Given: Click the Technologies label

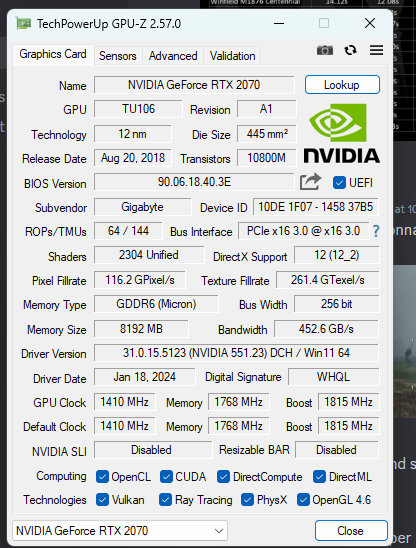Looking at the screenshot, I should (55, 500).
